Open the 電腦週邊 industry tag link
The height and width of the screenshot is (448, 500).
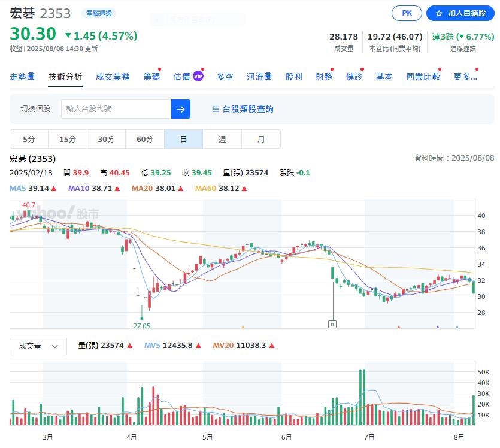coord(100,13)
